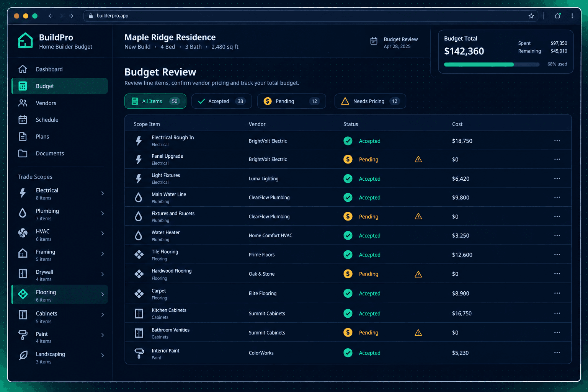This screenshot has height=392, width=588.
Task: Click the Documents folder icon
Action: 23,154
